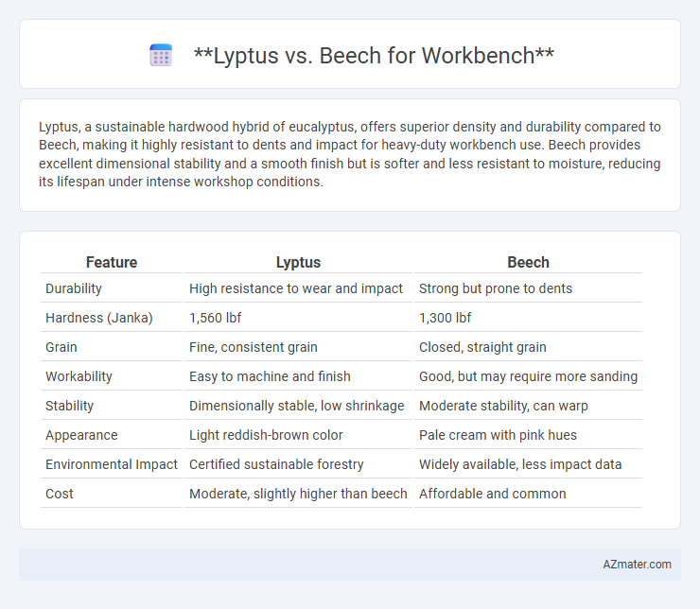Click the summary paragraph beginning 'Lyptus, a sustainable hardwood'

350,154
